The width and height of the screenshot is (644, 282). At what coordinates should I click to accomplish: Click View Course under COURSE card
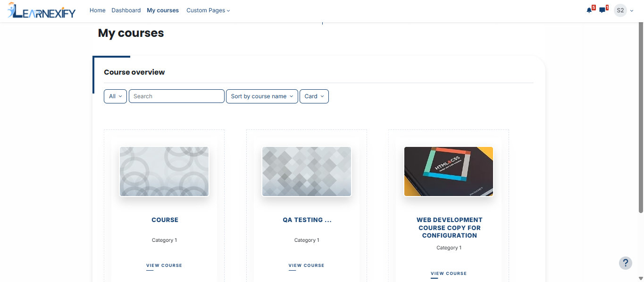tap(164, 265)
